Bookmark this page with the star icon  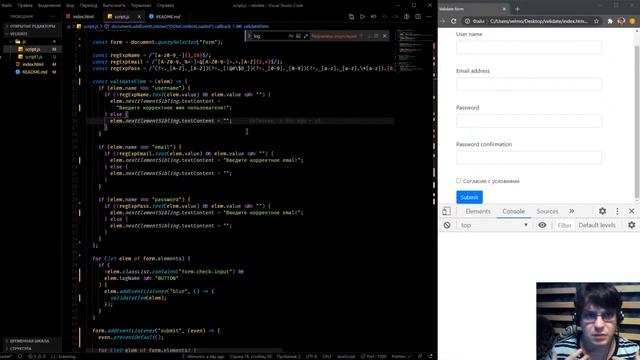pyautogui.click(x=596, y=21)
